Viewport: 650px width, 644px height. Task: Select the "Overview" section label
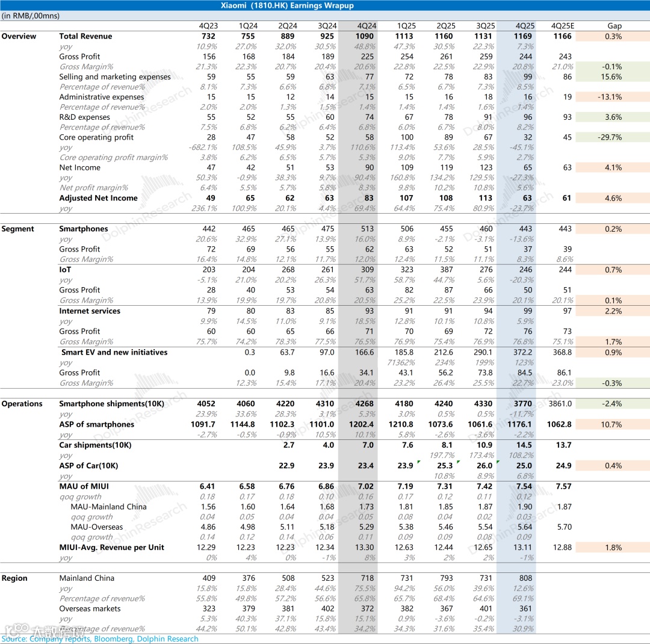point(19,36)
